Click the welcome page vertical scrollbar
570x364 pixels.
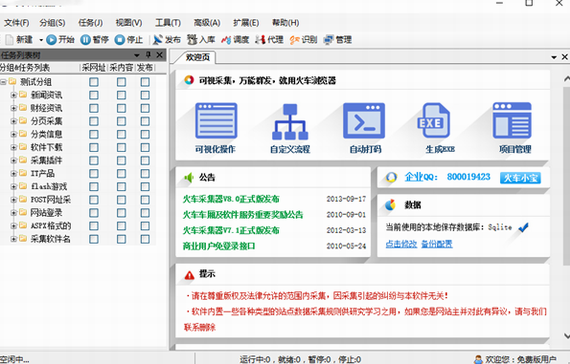pyautogui.click(x=566, y=175)
